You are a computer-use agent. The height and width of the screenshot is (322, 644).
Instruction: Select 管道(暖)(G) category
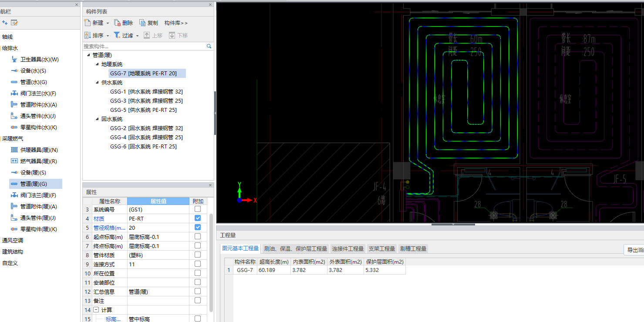(36, 184)
